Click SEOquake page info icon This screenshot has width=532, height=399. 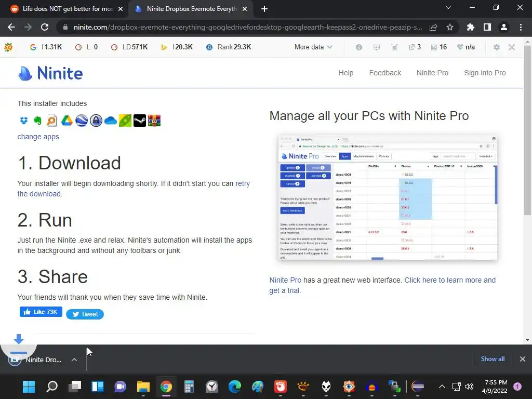tap(359, 47)
